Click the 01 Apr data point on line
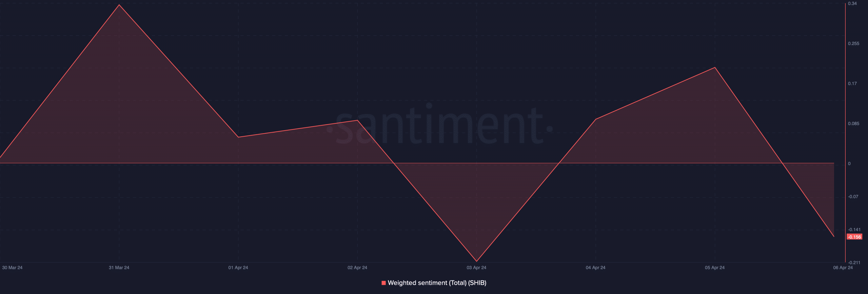868x294 pixels. click(x=238, y=137)
